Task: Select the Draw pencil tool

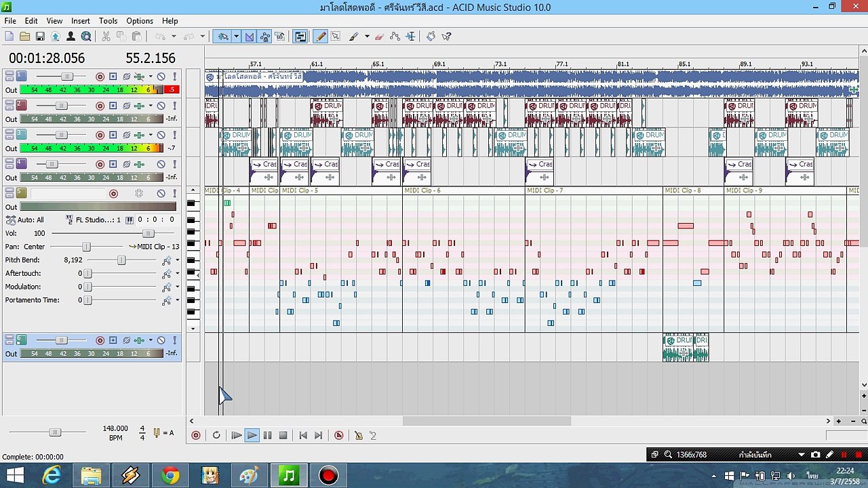Action: coord(321,37)
